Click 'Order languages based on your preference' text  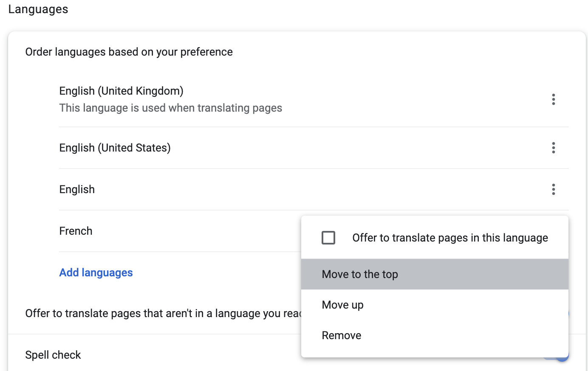(x=129, y=52)
